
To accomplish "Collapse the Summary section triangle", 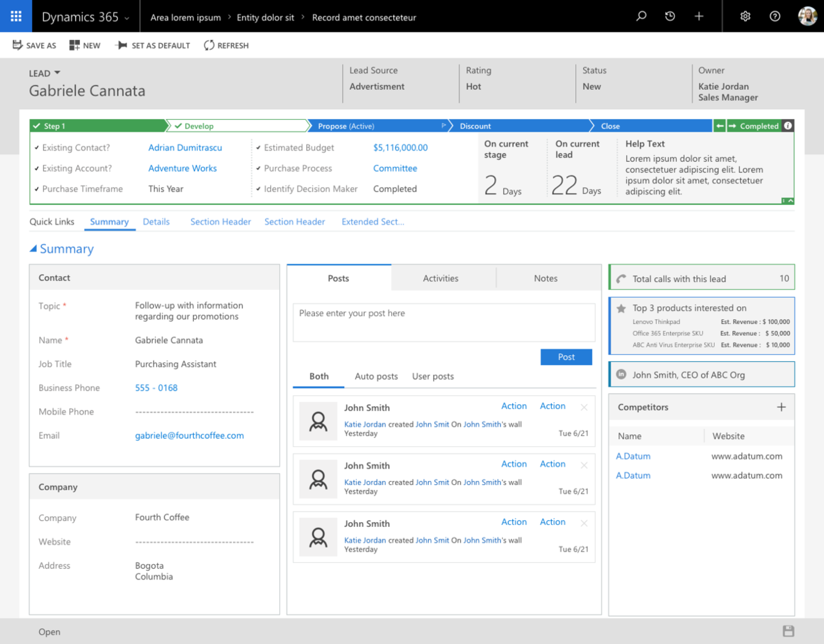I will pyautogui.click(x=33, y=248).
